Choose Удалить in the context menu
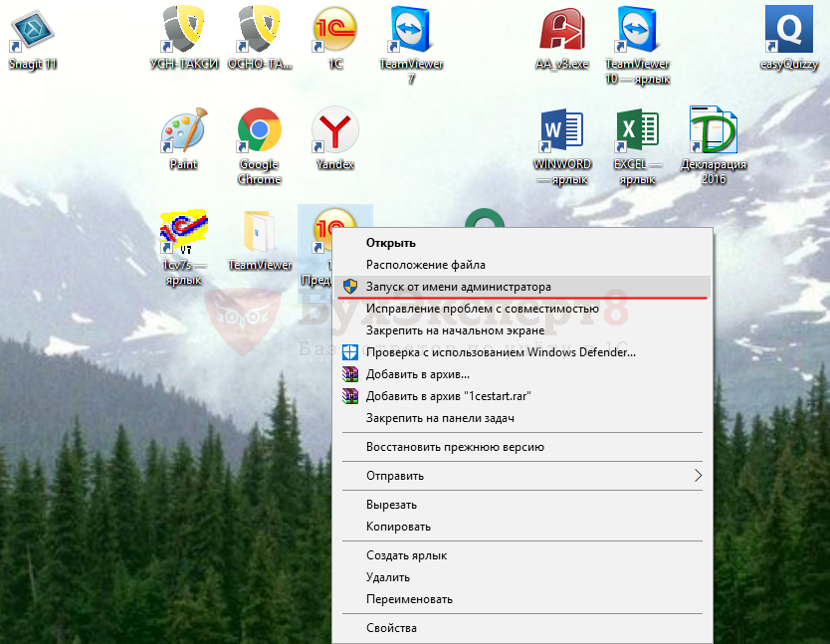Image resolution: width=830 pixels, height=644 pixels. tap(521, 577)
